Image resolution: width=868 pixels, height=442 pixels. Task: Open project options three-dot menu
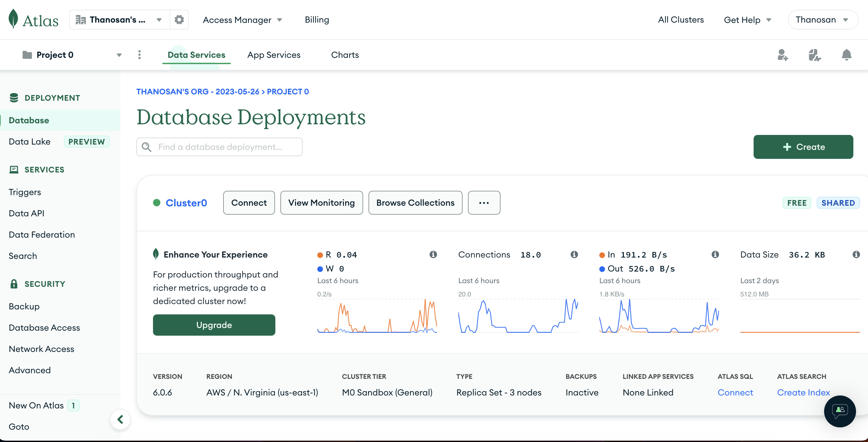point(139,55)
